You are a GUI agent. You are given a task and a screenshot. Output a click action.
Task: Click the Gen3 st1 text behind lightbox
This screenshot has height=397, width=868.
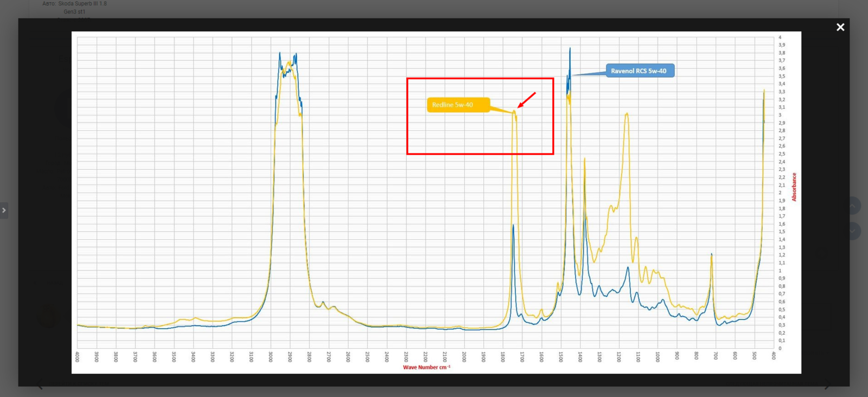74,11
